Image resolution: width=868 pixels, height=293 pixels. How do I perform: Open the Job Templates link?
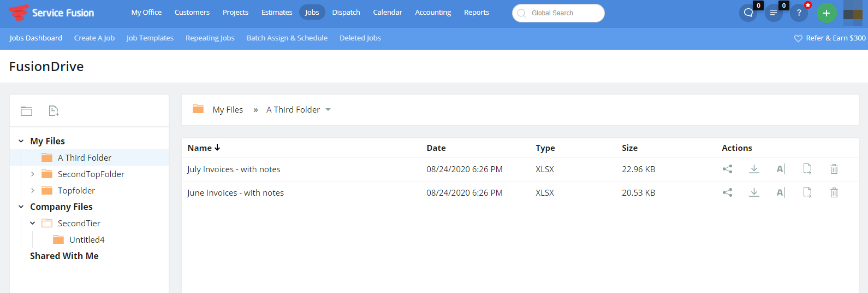(x=150, y=38)
